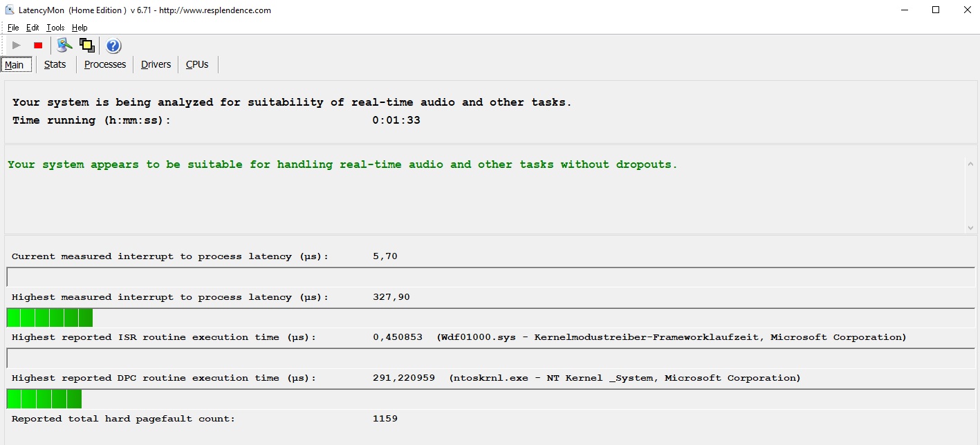Open the Help menu
The height and width of the screenshot is (445, 980).
(x=80, y=28)
